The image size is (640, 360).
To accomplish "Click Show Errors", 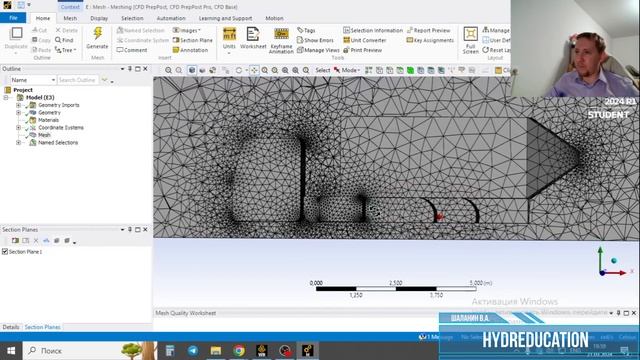I will pyautogui.click(x=315, y=40).
